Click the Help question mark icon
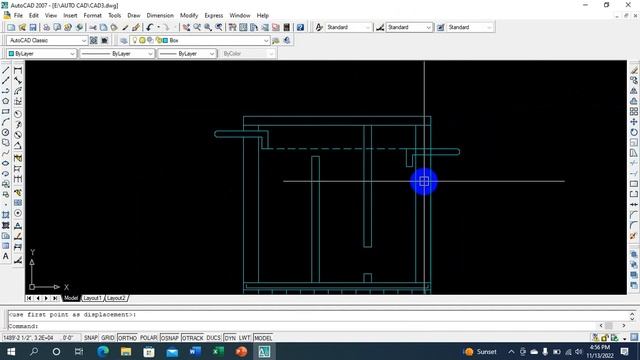Screen dimensions: 640x360 click(300, 27)
